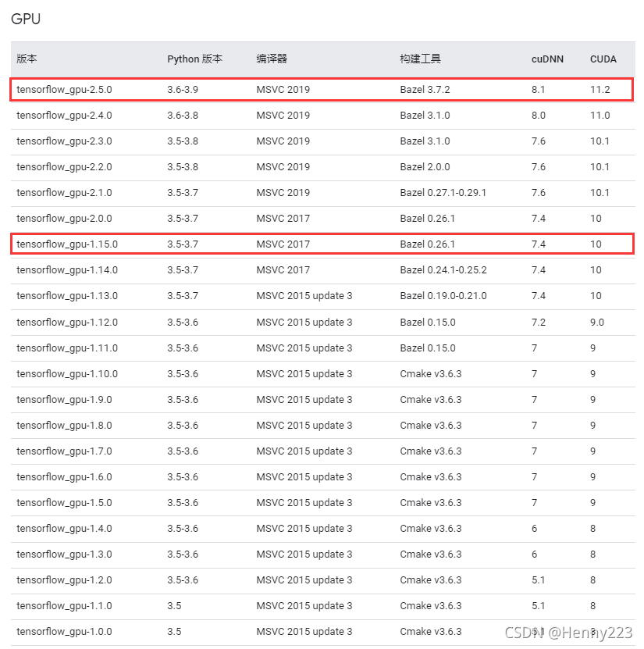Click the 编译器 column header
Screen dimensions: 644x649
(x=272, y=59)
